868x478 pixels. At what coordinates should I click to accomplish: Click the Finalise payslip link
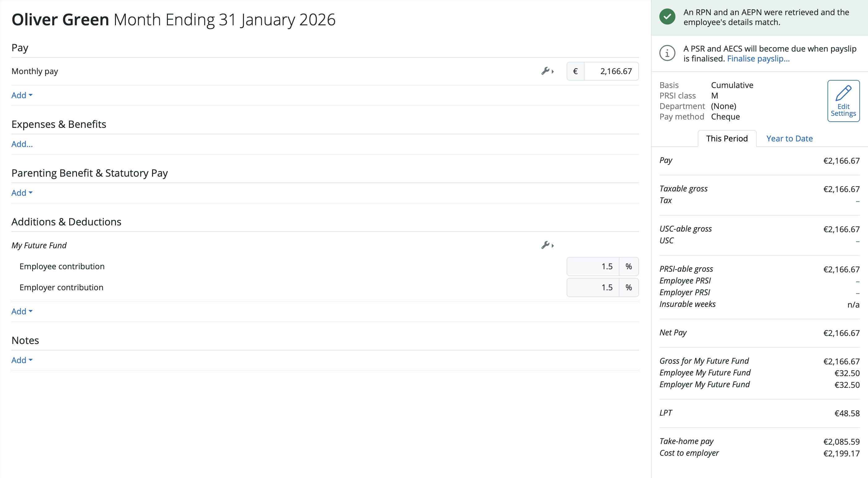point(758,59)
